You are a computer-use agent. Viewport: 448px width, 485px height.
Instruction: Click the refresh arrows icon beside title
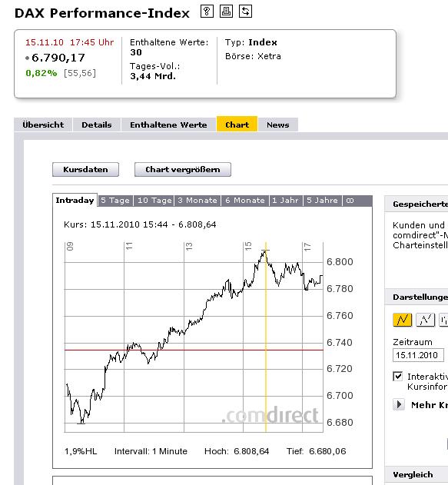[245, 12]
